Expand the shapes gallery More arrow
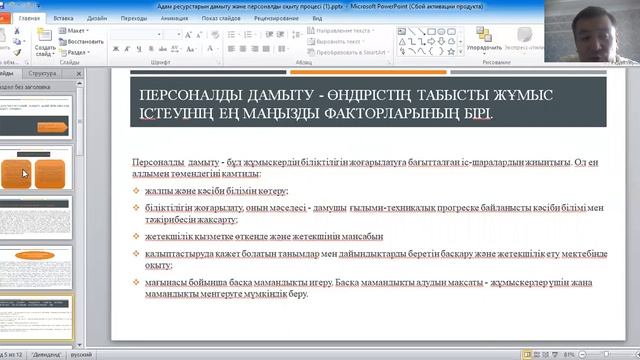Viewport: 640px width, 360px height. [x=461, y=52]
